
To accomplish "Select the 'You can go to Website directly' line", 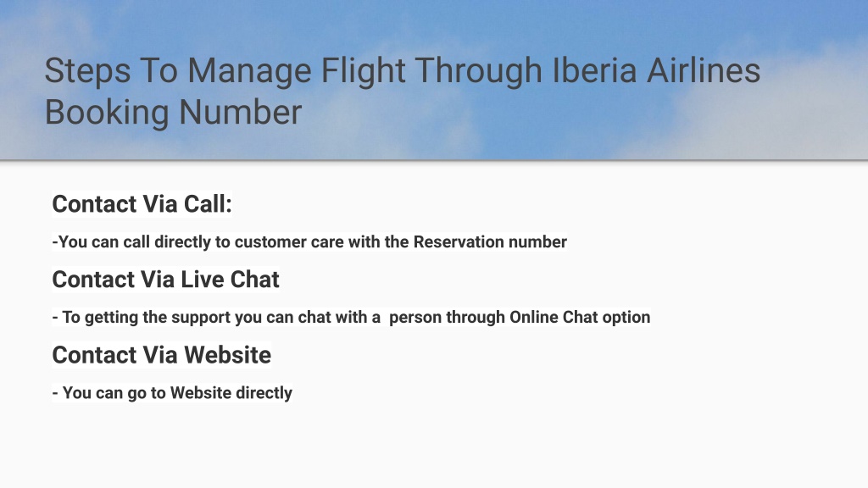I will [x=172, y=393].
